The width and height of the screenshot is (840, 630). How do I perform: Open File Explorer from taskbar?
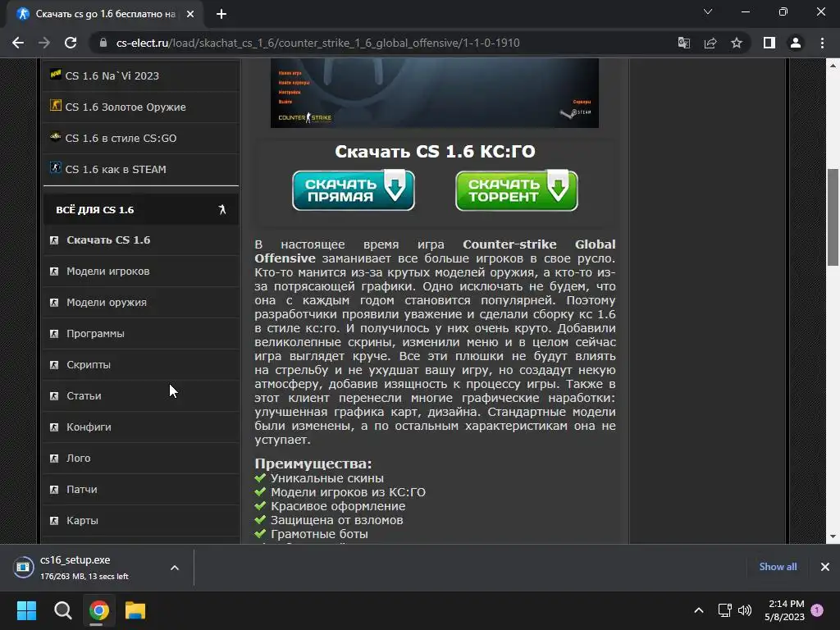[135, 610]
